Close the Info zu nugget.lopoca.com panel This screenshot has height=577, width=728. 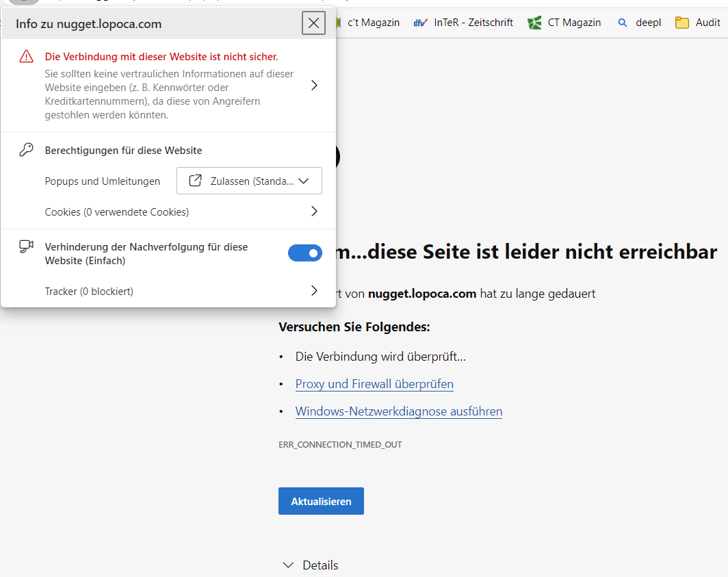tap(313, 23)
